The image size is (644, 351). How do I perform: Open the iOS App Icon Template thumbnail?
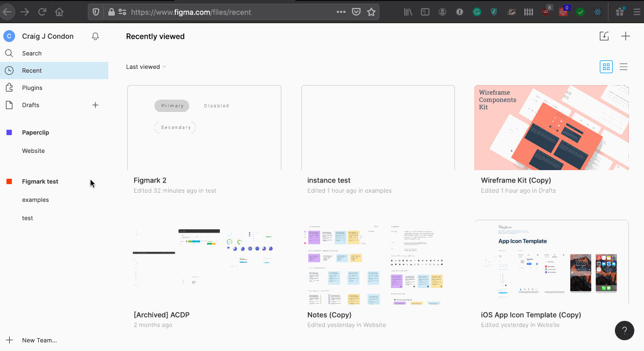[552, 262]
